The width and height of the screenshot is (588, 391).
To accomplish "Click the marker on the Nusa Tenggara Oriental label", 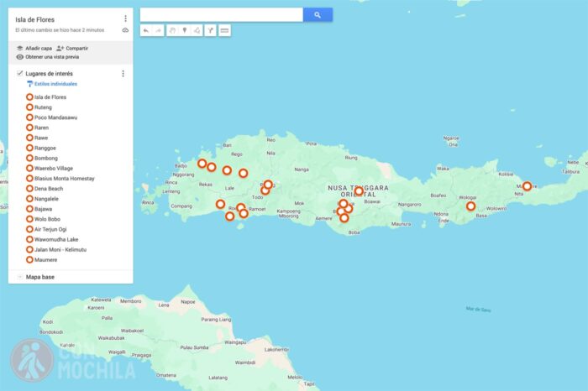I will pos(359,191).
